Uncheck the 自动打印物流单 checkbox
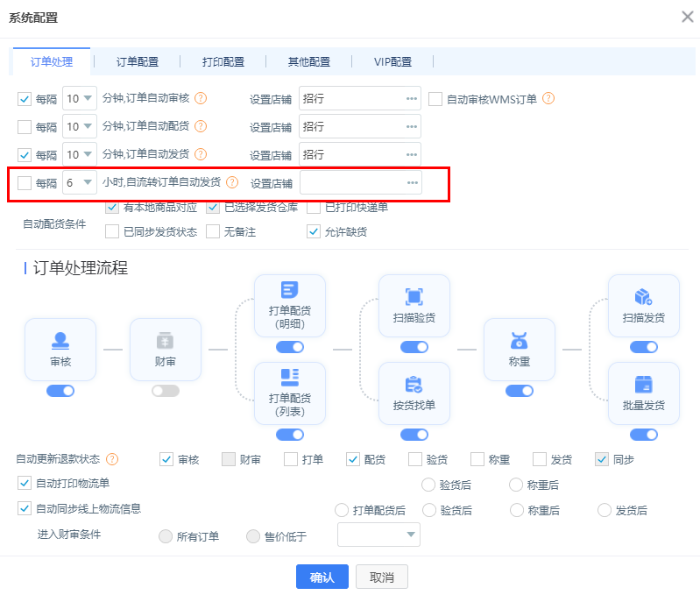This screenshot has width=700, height=595. pos(25,483)
